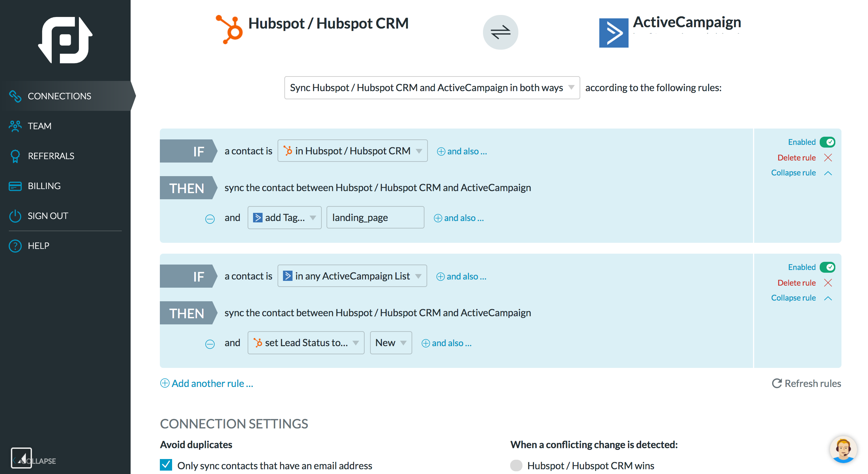This screenshot has width=868, height=474.
Task: Disable the second rule's Enabled toggle
Action: pyautogui.click(x=827, y=267)
